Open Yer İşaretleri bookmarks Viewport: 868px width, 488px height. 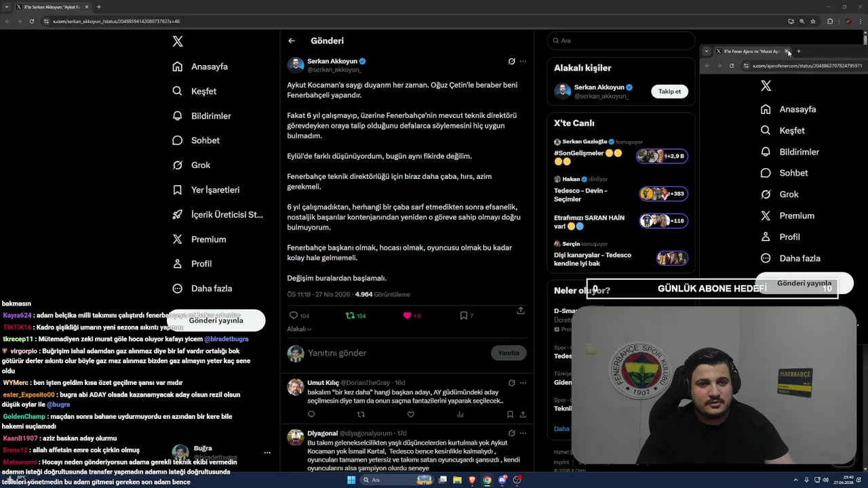click(205, 190)
